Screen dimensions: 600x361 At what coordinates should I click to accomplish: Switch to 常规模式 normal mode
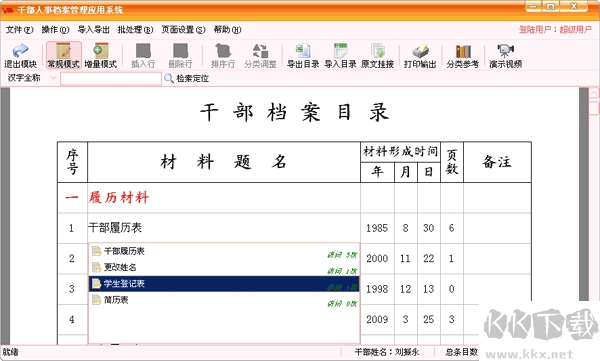click(x=64, y=56)
